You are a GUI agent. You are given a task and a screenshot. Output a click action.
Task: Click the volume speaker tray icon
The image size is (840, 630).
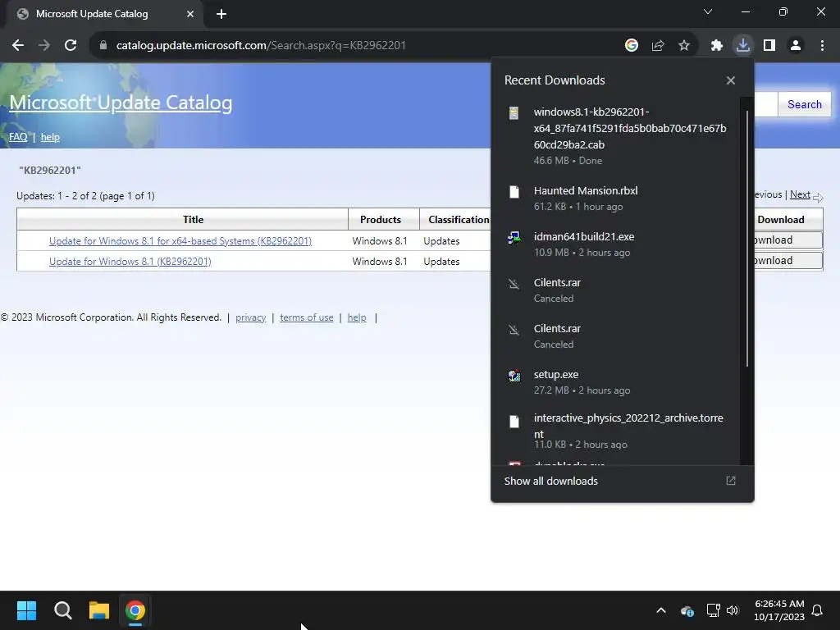pyautogui.click(x=733, y=610)
